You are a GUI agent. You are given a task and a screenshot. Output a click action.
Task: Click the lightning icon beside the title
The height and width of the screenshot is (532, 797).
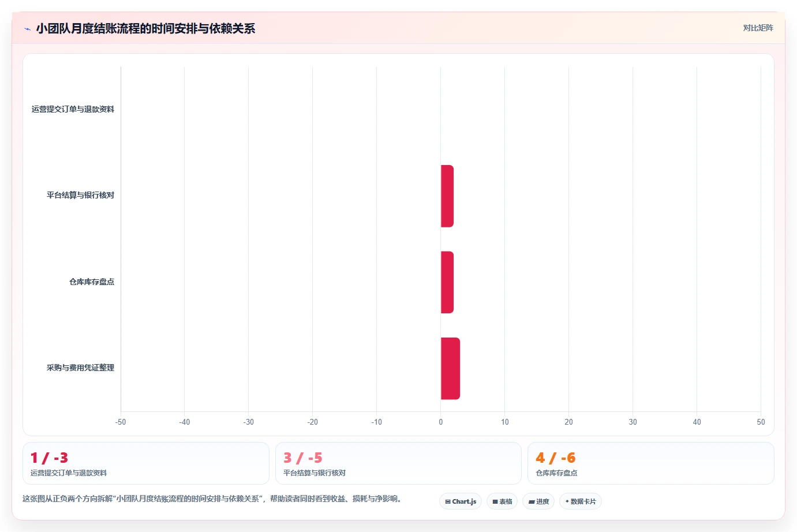tap(27, 29)
